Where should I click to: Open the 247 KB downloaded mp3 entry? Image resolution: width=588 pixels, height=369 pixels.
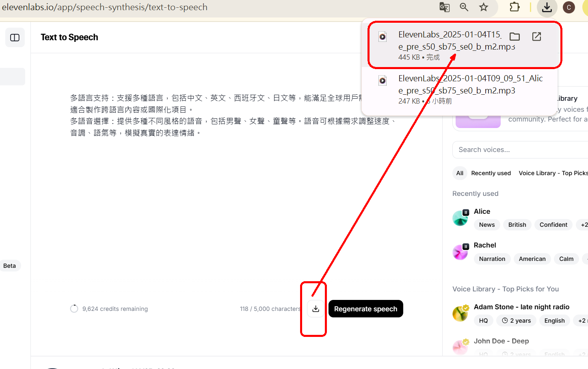click(x=459, y=89)
